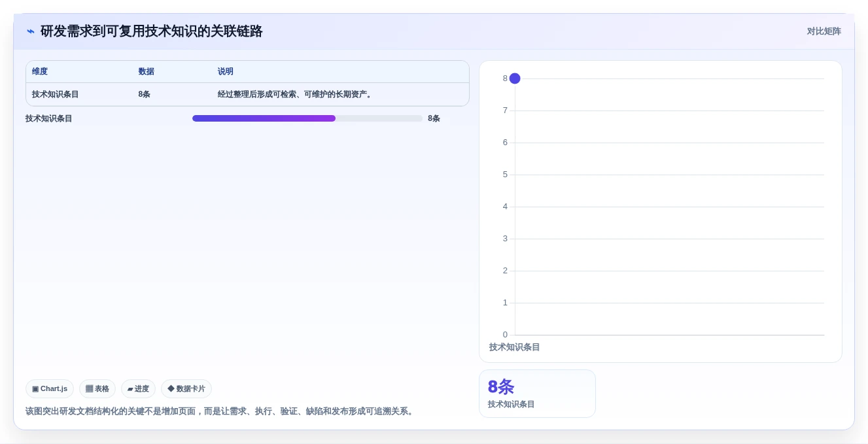Image resolution: width=868 pixels, height=444 pixels.
Task: Click the 该图突出研发文档结构化 footer sentence
Action: [x=220, y=411]
